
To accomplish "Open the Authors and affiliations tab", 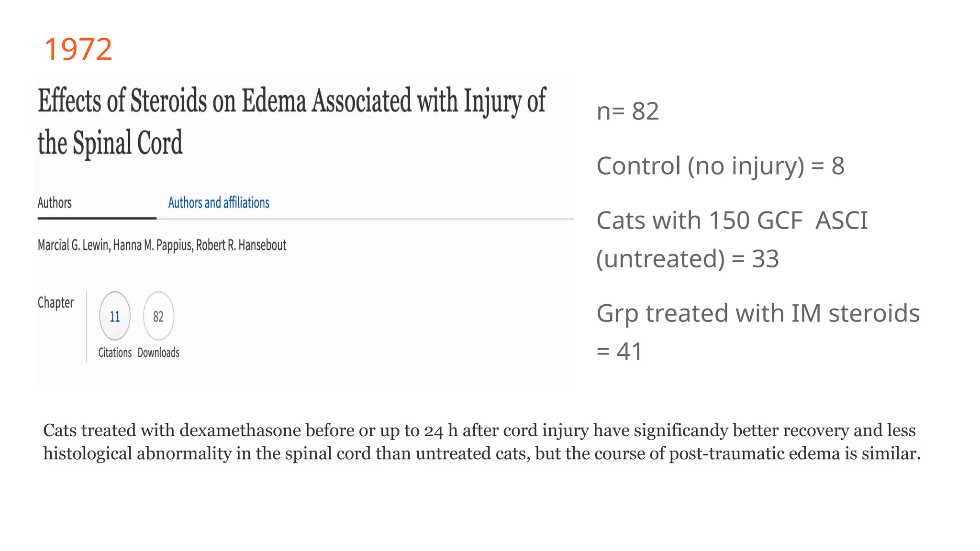I will (219, 203).
